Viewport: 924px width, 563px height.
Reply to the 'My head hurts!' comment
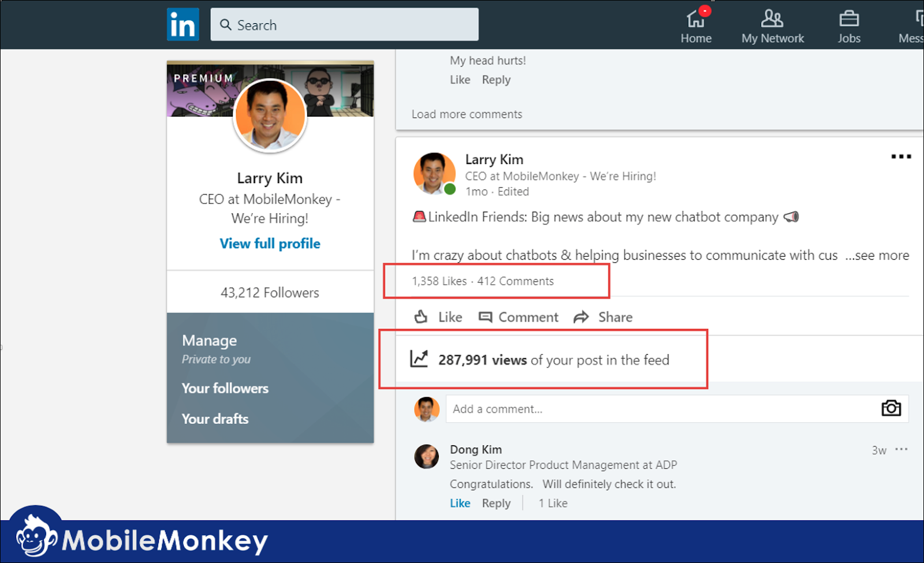coord(496,80)
